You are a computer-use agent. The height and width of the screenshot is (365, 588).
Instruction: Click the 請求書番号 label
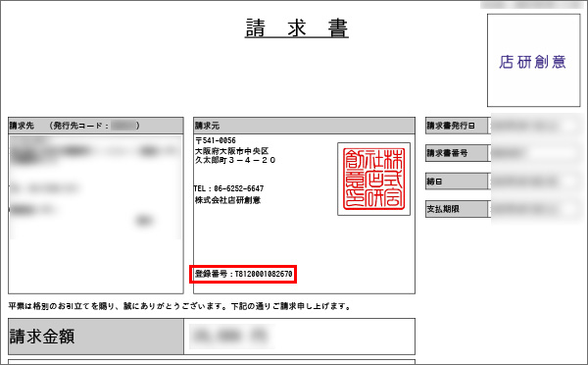point(457,153)
